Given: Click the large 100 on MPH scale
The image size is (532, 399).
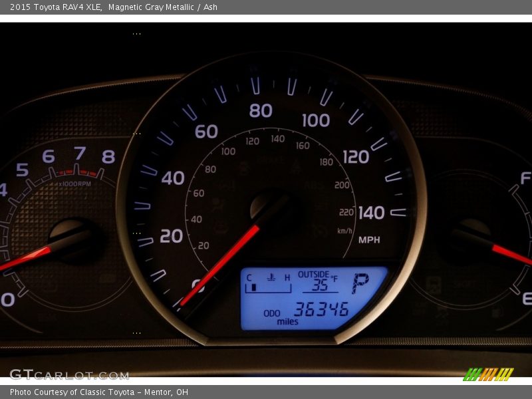Looking at the screenshot, I should tap(316, 120).
